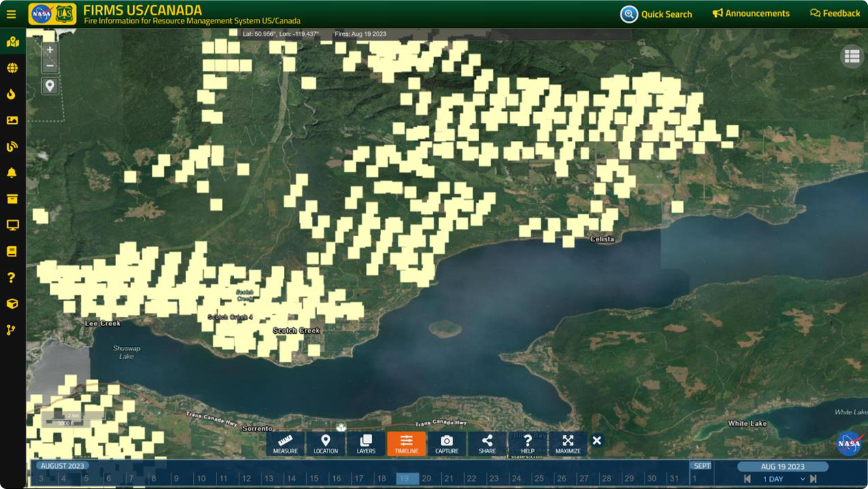Screen dimensions: 868x489
Task: Click the location pin map control
Action: click(x=50, y=86)
